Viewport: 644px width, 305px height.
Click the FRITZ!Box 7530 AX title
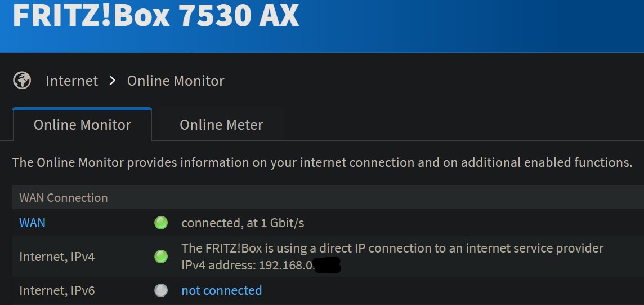pyautogui.click(x=156, y=15)
